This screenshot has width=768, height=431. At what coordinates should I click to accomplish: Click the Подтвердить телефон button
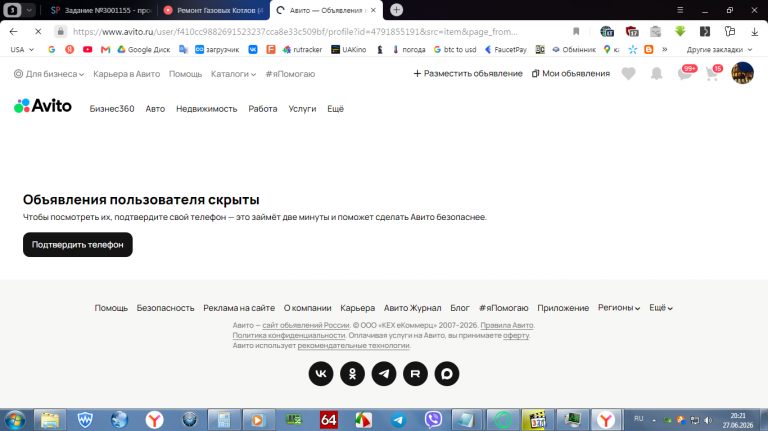(x=78, y=244)
